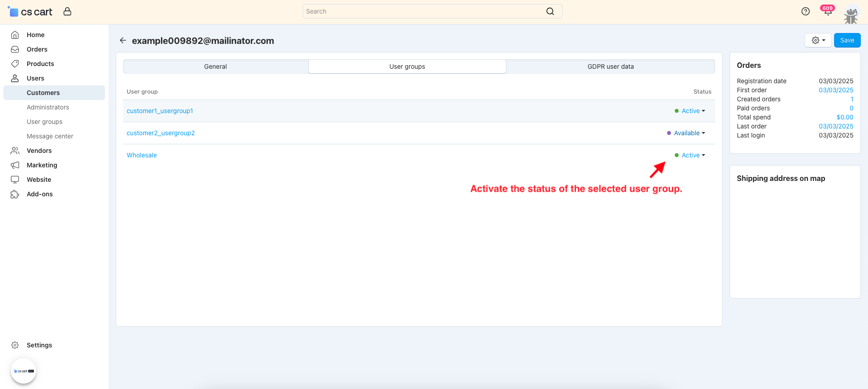This screenshot has width=868, height=389.
Task: Switch to the GDPR user data tab
Action: 610,66
